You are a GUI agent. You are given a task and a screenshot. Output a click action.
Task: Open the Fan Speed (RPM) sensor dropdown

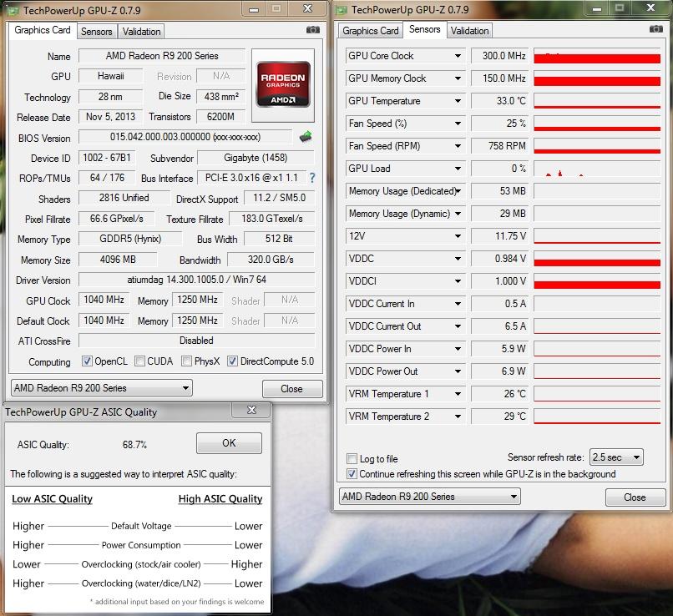(x=458, y=146)
